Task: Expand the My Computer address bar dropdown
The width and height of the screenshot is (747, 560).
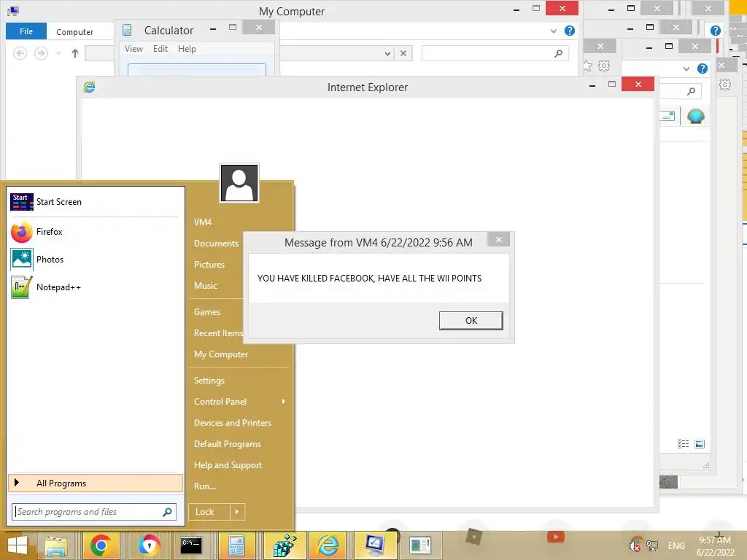Action: (388, 53)
